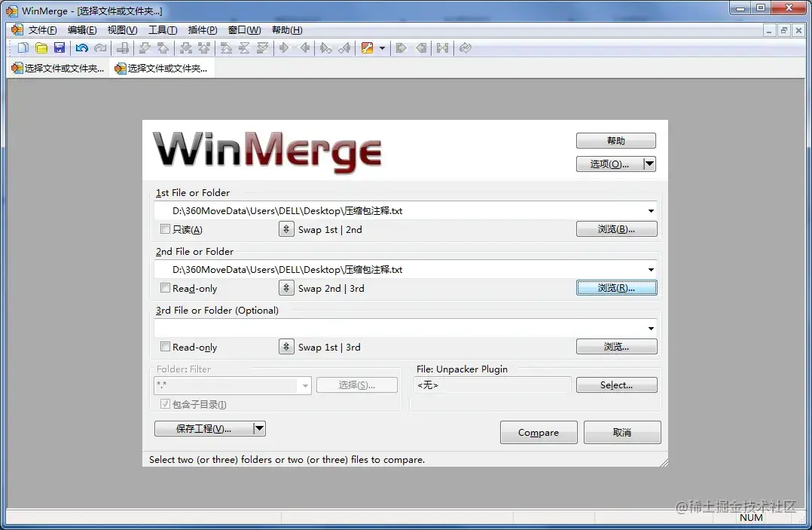Open the 视图(V) menu
Screen dimensions: 812x530
point(122,30)
